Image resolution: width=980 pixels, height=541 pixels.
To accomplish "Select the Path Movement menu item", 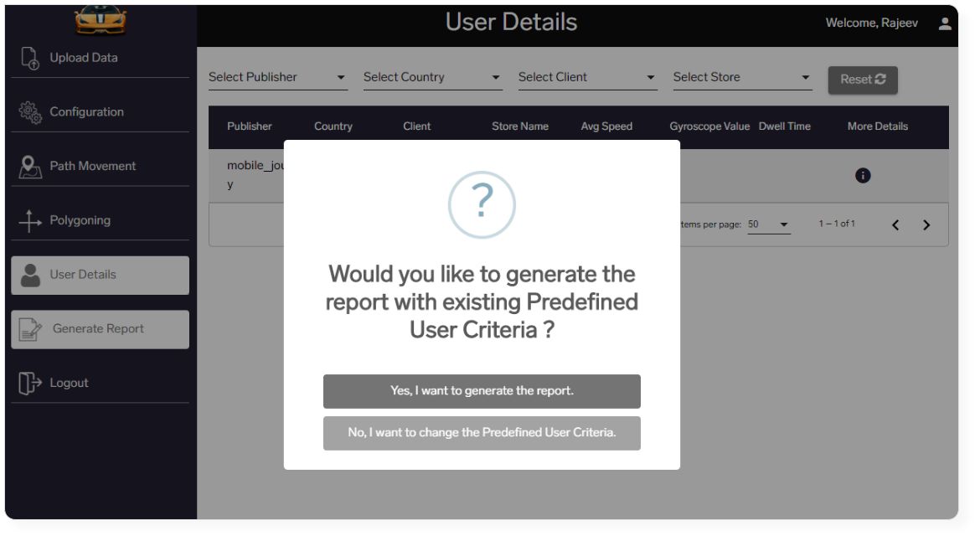I will pyautogui.click(x=100, y=167).
